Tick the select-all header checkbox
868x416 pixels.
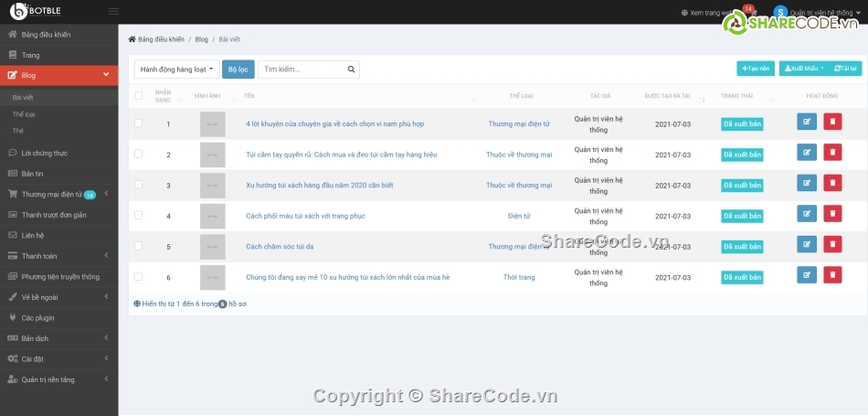point(138,96)
